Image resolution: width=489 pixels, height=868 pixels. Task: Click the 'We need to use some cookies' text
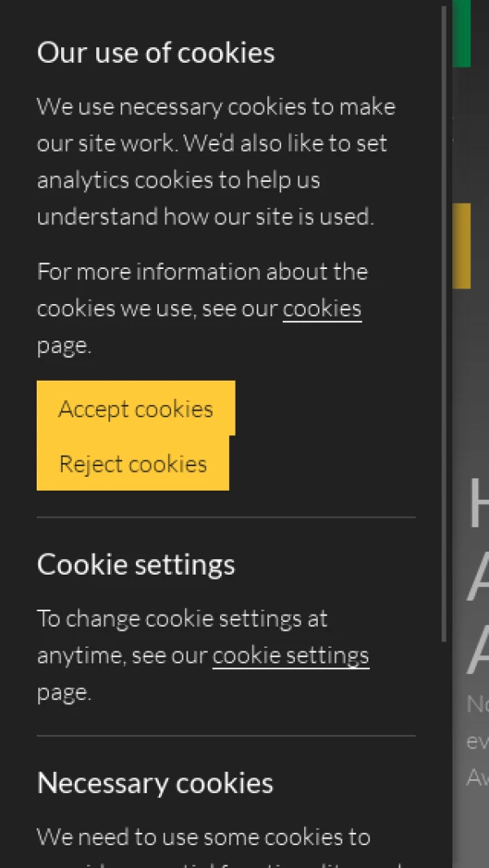click(204, 837)
